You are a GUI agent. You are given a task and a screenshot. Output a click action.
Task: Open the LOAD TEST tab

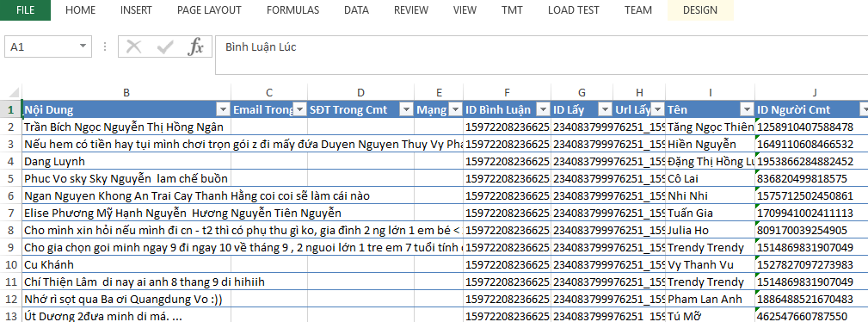pyautogui.click(x=574, y=10)
